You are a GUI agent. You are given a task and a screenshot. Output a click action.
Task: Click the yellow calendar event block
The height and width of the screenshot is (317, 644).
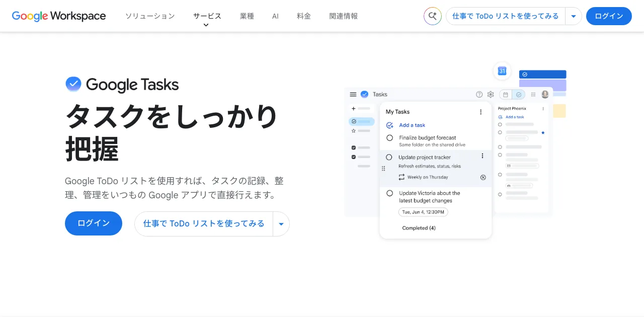[559, 111]
